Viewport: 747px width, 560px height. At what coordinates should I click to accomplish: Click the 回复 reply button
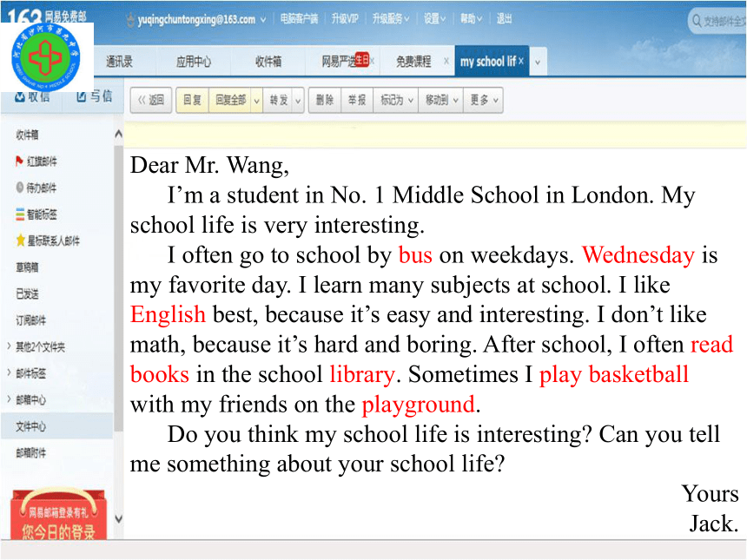pyautogui.click(x=192, y=100)
